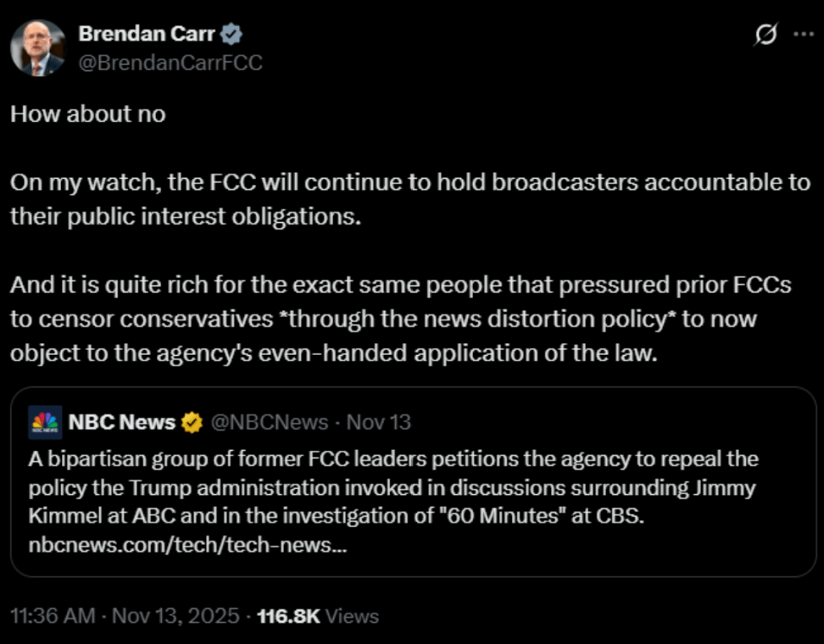The width and height of the screenshot is (824, 644).
Task: Open the Brendan Carr display name link
Action: [148, 34]
